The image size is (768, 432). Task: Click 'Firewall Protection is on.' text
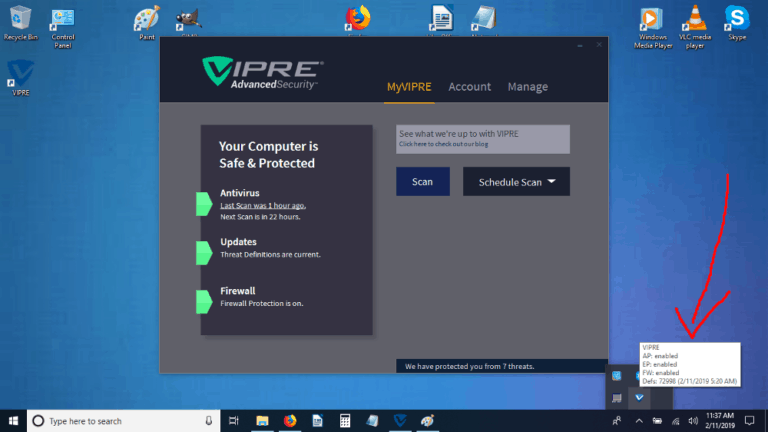pyautogui.click(x=262, y=304)
